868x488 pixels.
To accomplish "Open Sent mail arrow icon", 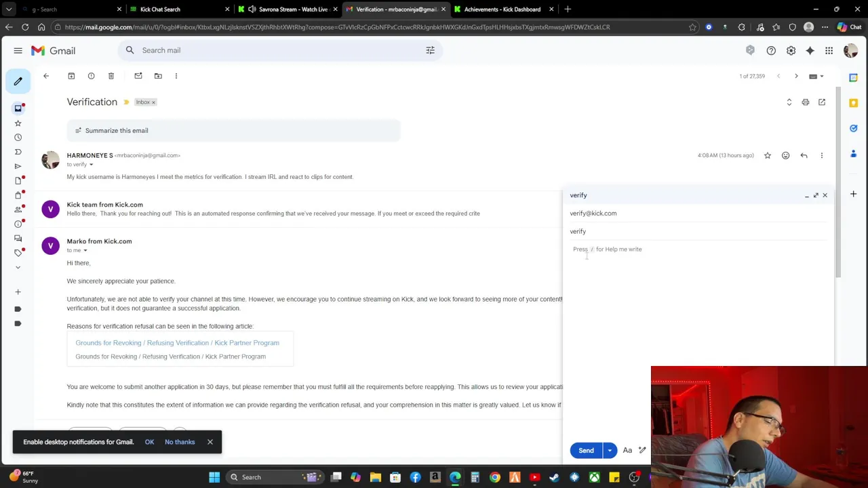I will [x=18, y=166].
